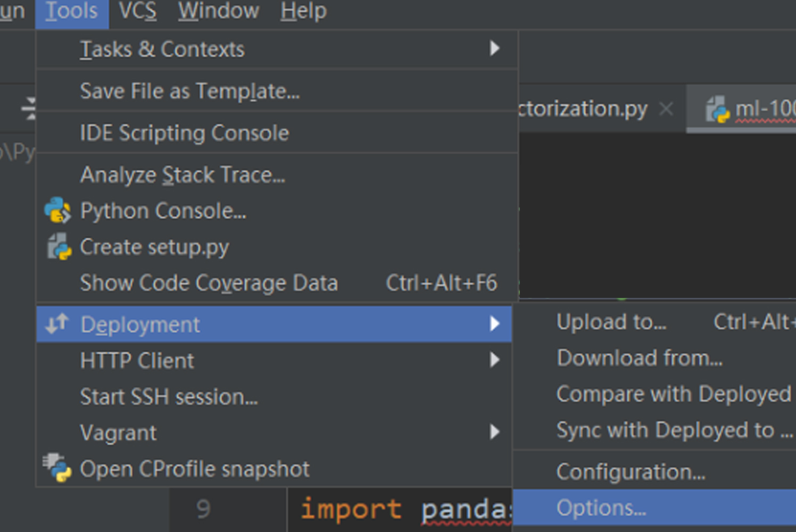Select Analyze Stack Trace

point(277,175)
